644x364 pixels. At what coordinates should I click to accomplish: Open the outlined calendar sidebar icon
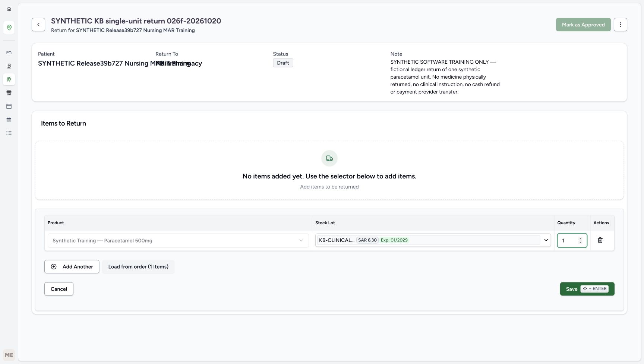9,106
